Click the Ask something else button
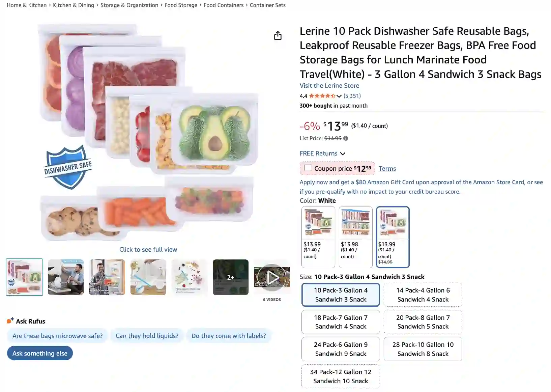This screenshot has height=392, width=551. [x=40, y=353]
